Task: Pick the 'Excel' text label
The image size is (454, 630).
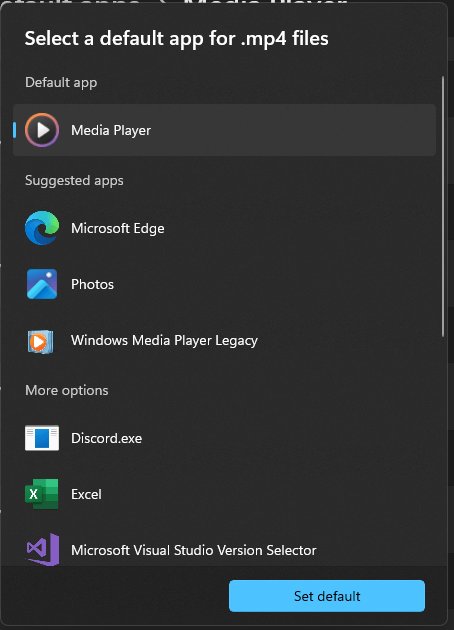Action: pyautogui.click(x=86, y=494)
